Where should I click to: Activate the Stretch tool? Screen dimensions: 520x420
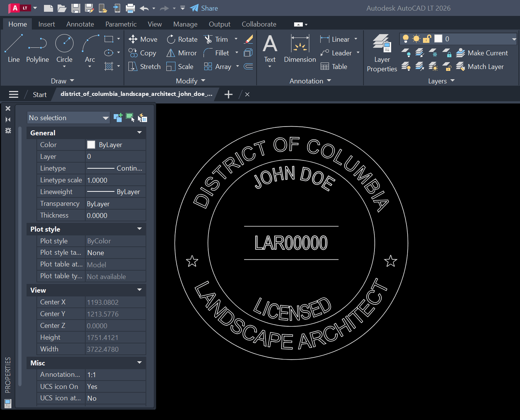[x=145, y=66]
